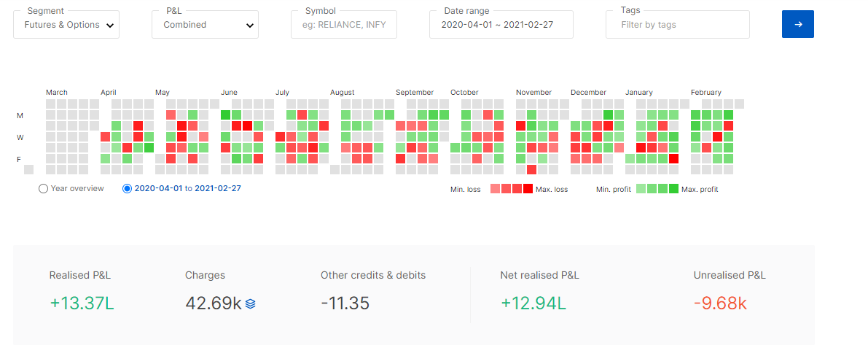Click the 2021-02-27 end date link
Image resolution: width=868 pixels, height=364 pixels.
[x=218, y=188]
